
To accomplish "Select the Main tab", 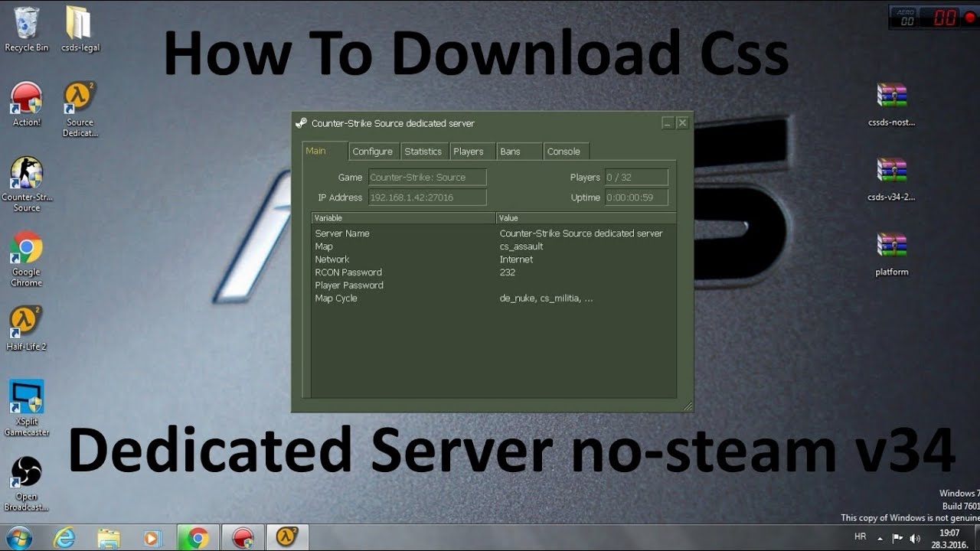I will point(325,151).
